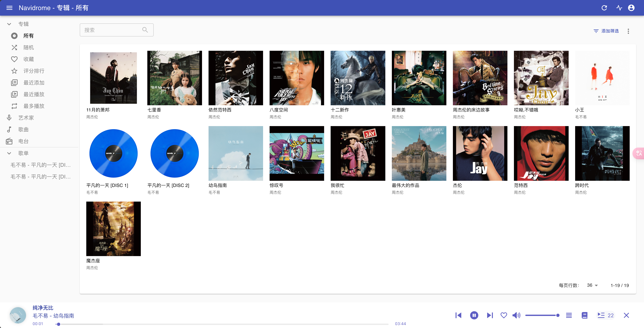Seek on the song progress bar
Viewport: 644px width, 328px height.
click(222, 324)
